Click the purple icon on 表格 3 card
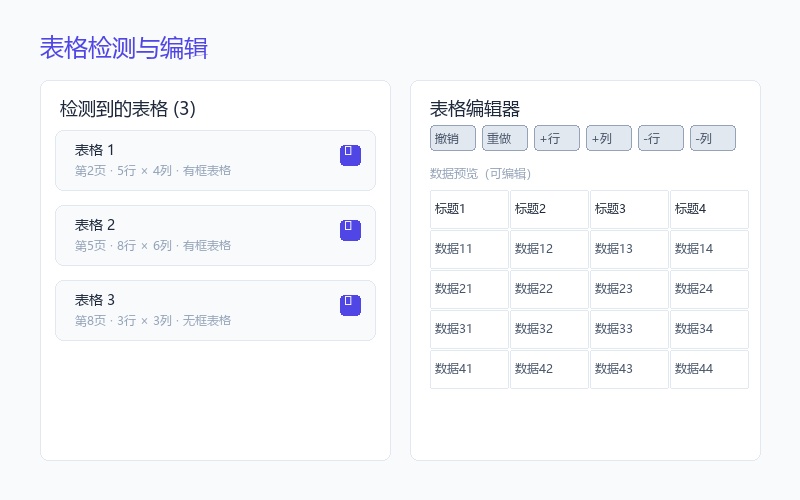Image resolution: width=800 pixels, height=500 pixels. [x=351, y=306]
